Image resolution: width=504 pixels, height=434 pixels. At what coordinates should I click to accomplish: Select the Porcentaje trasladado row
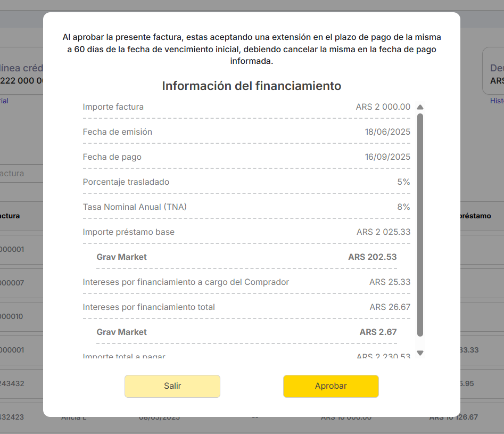(246, 182)
